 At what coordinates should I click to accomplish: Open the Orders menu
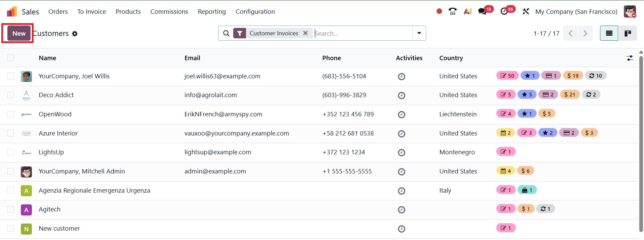coord(58,11)
